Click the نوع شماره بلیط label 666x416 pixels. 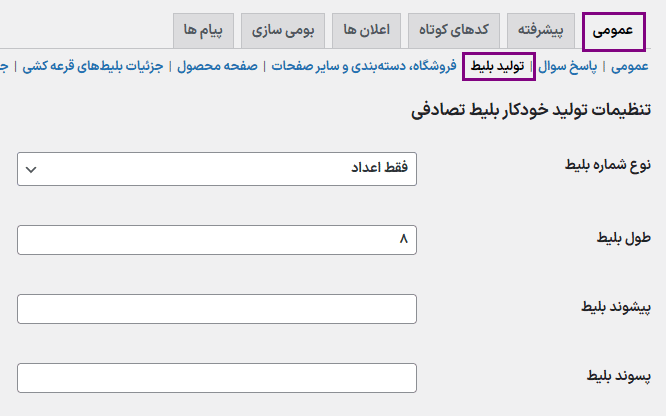(x=602, y=163)
